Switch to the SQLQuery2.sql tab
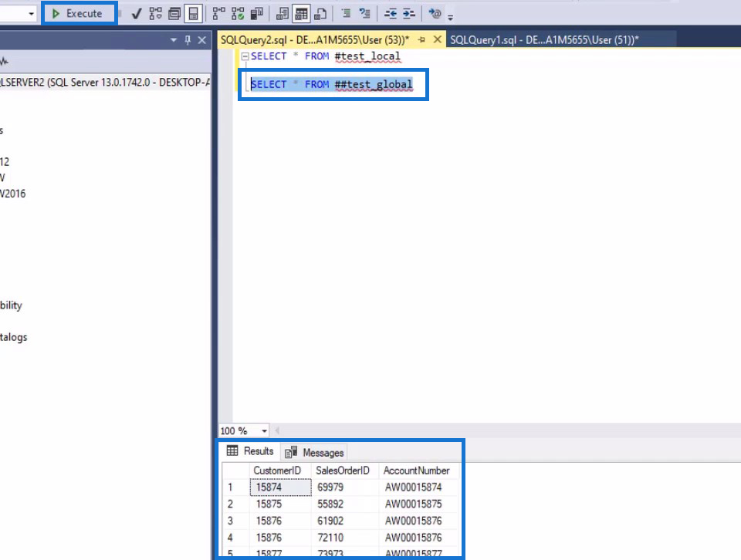This screenshot has width=741, height=560. 315,39
